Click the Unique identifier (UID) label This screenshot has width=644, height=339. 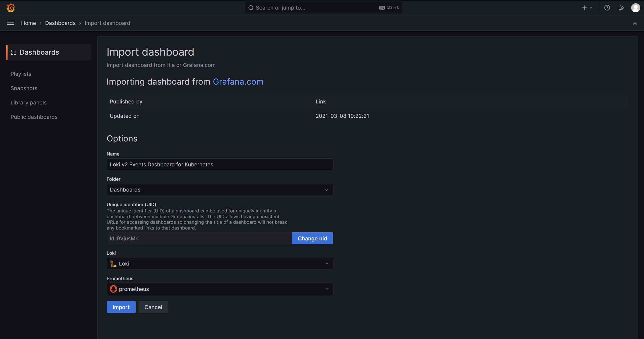pos(131,205)
